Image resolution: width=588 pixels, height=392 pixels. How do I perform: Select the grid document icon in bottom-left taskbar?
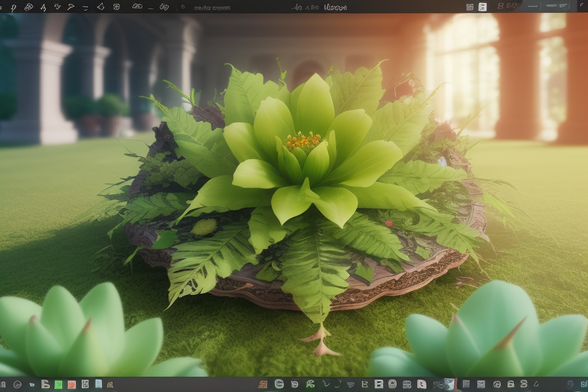tap(85, 384)
